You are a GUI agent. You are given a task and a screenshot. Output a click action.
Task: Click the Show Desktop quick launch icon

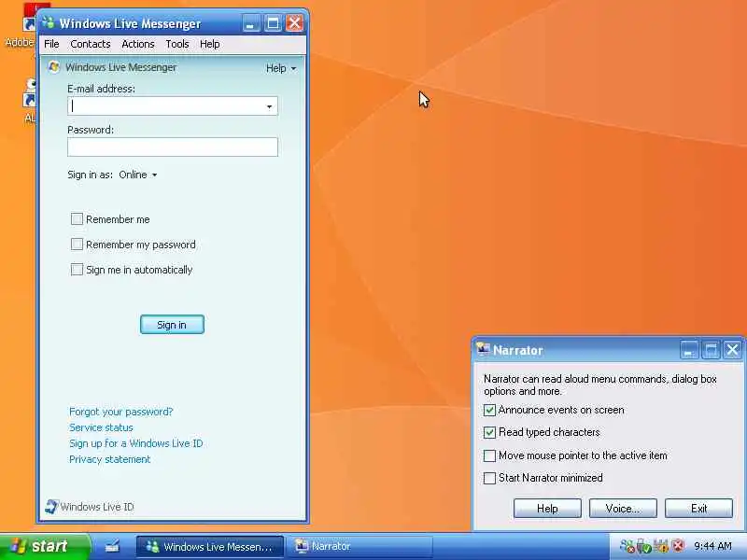[x=112, y=546]
